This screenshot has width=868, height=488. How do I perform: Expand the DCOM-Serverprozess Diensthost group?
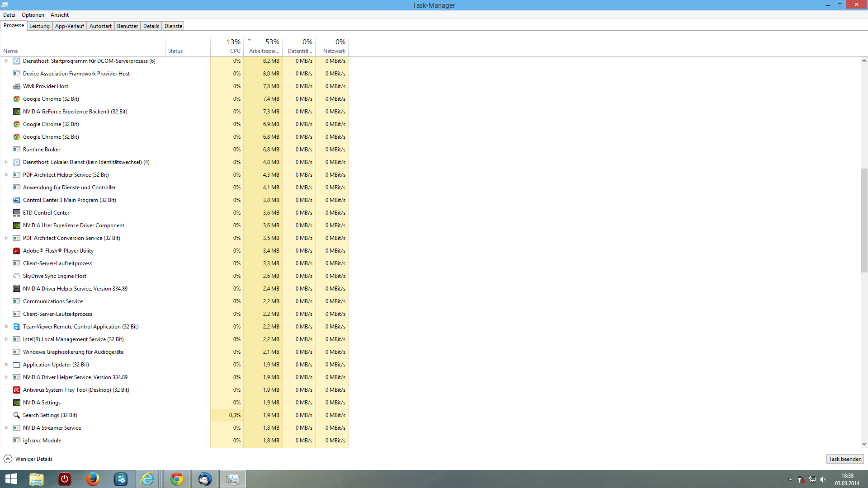(x=6, y=61)
